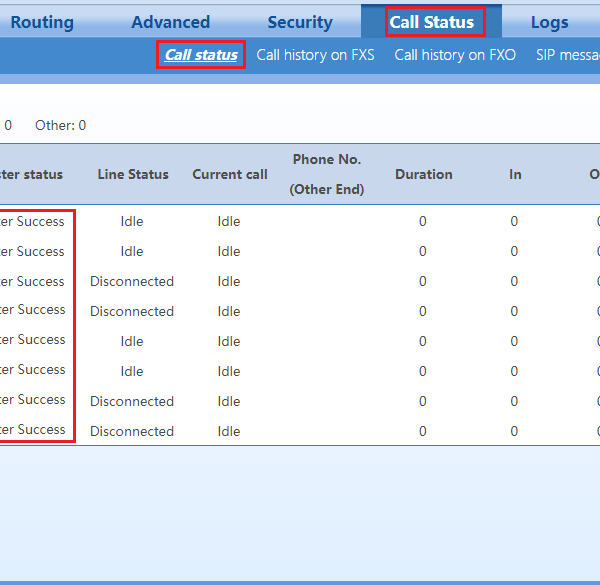Select first row's Idle line status cell
600x585 pixels.
pos(132,221)
